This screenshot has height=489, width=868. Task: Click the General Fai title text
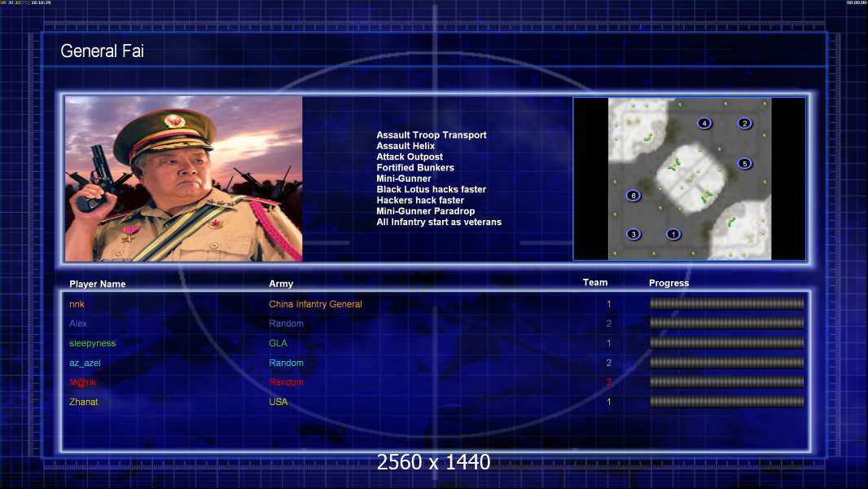(102, 51)
